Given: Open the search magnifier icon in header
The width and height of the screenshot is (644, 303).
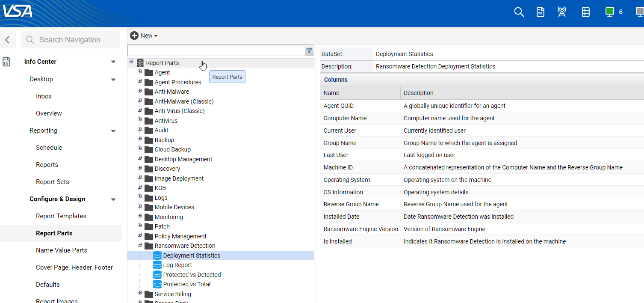Looking at the screenshot, I should (x=519, y=12).
